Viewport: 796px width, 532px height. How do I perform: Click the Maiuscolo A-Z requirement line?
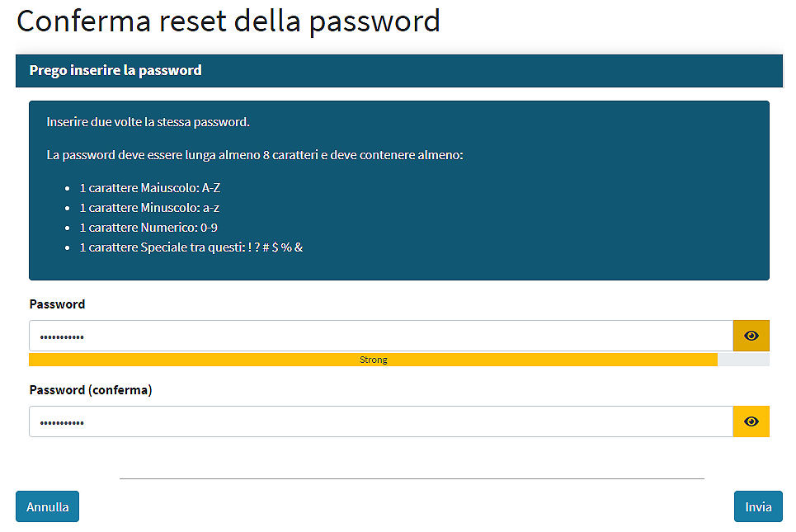[x=150, y=188]
